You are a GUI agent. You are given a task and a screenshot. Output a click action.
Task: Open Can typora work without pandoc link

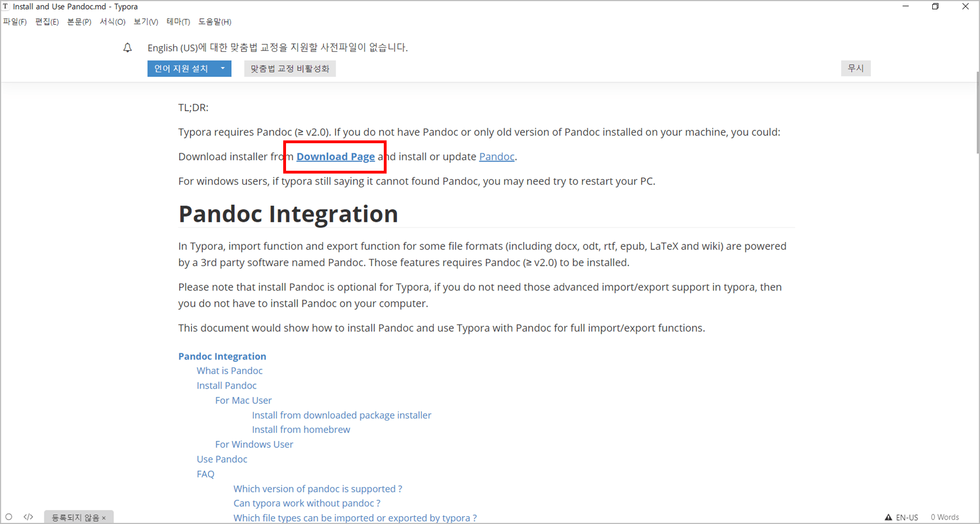coord(307,503)
